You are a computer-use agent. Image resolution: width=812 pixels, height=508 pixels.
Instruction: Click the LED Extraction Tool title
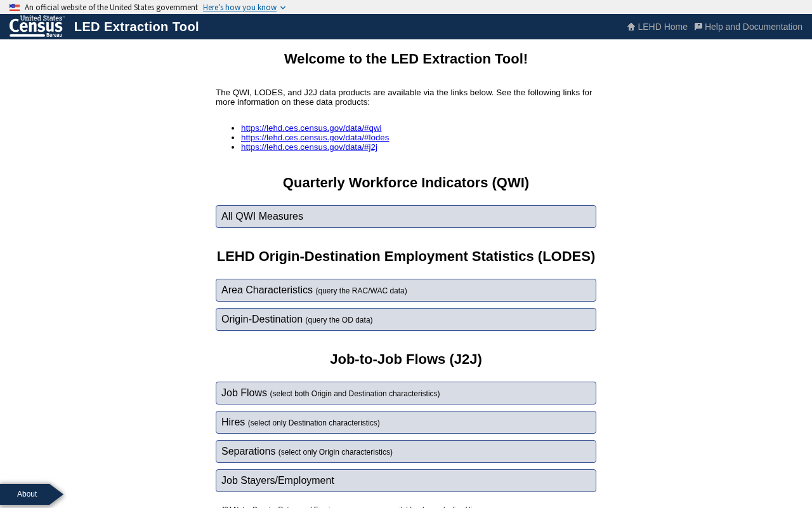136,27
